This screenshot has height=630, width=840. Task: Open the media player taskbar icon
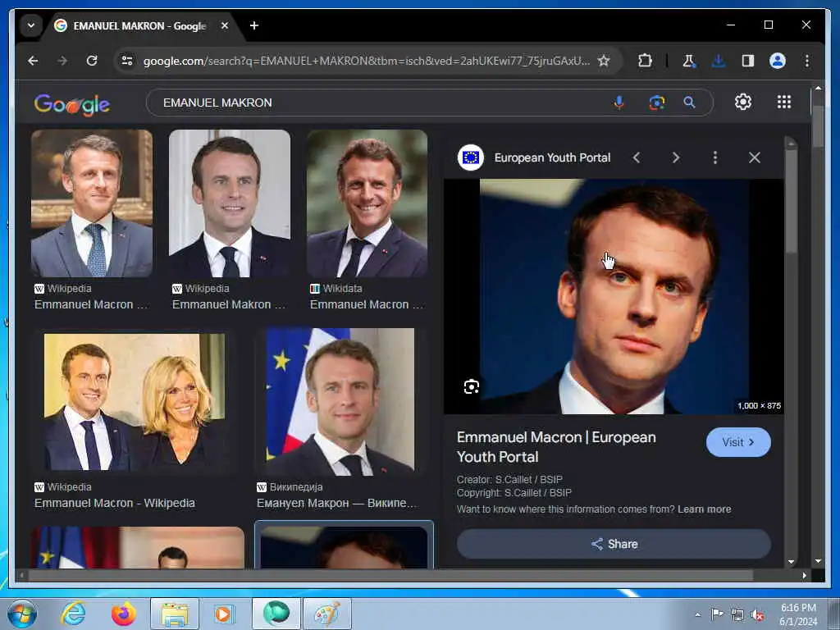click(x=223, y=614)
